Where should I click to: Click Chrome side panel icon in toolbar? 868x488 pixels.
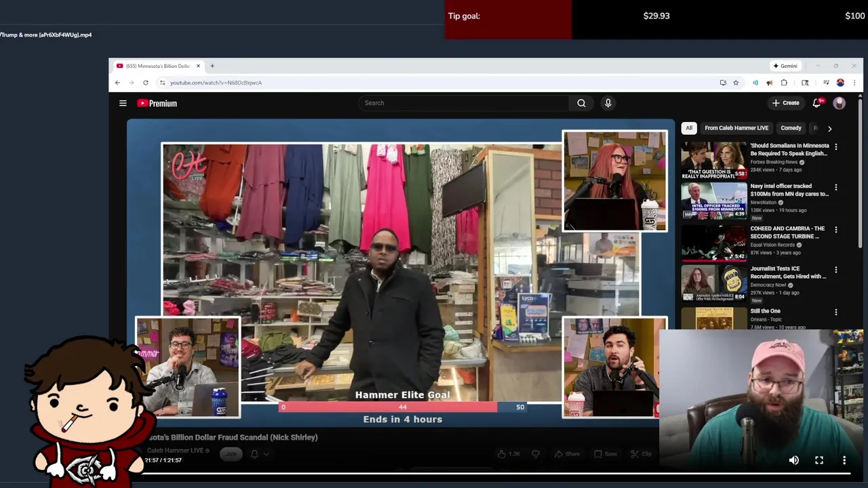tap(805, 83)
